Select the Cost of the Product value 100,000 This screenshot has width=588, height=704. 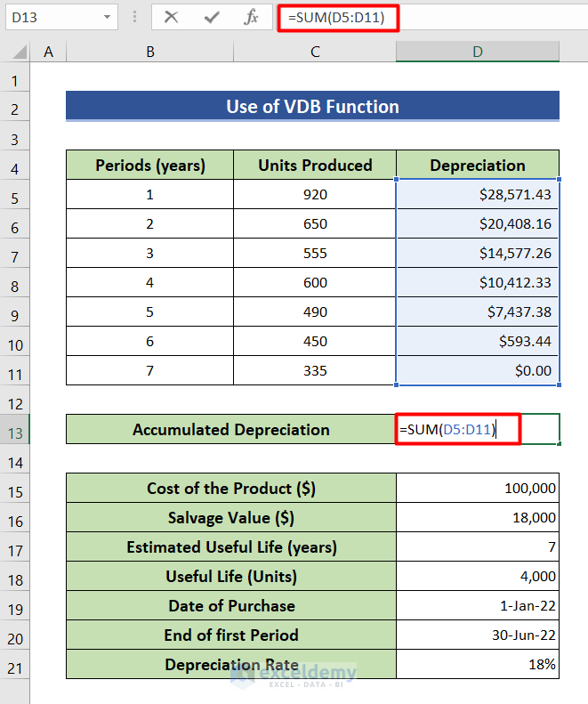tap(478, 489)
